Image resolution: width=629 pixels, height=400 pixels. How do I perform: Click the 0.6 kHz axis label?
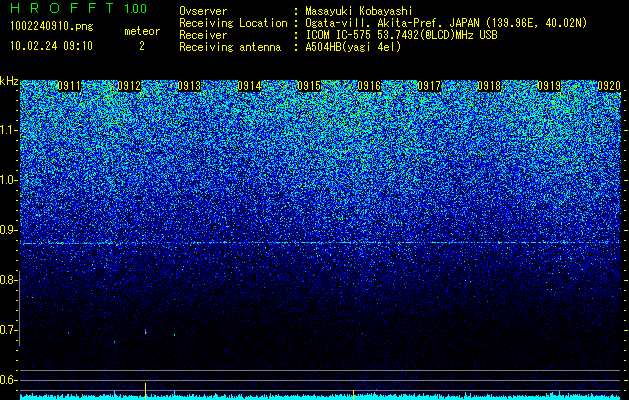8,380
